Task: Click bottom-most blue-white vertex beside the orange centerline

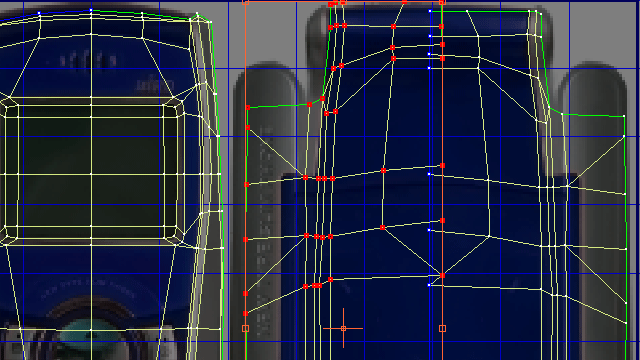Action: (429, 285)
